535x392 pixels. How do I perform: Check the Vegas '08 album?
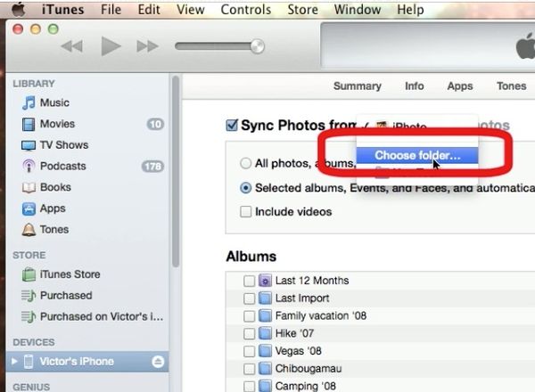tap(249, 351)
